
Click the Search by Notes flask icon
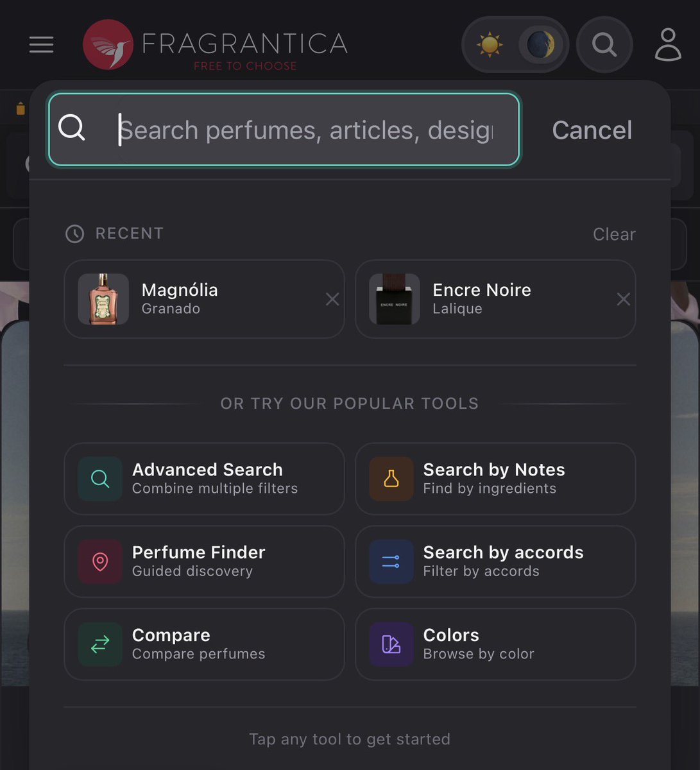(x=391, y=479)
